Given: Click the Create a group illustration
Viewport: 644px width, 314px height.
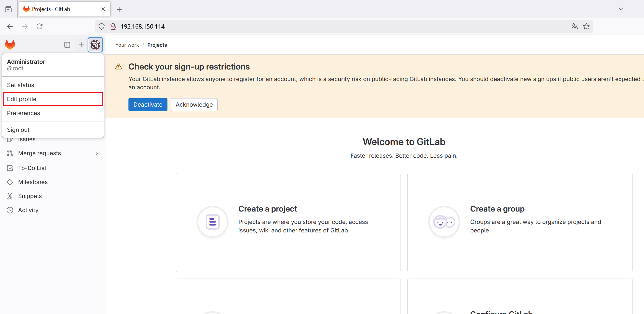Looking at the screenshot, I should 444,222.
